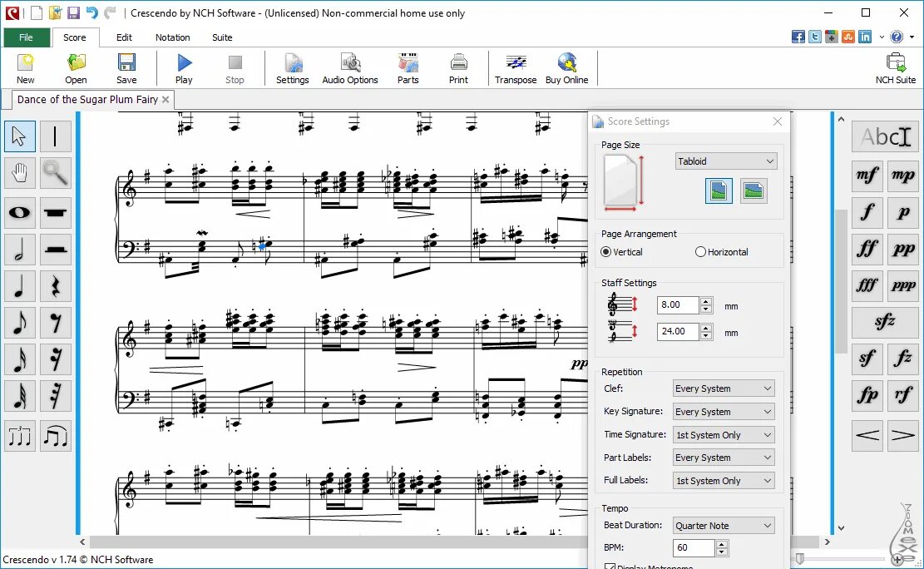Switch to the Notation tab
Viewport: 924px width, 569px height.
[173, 37]
